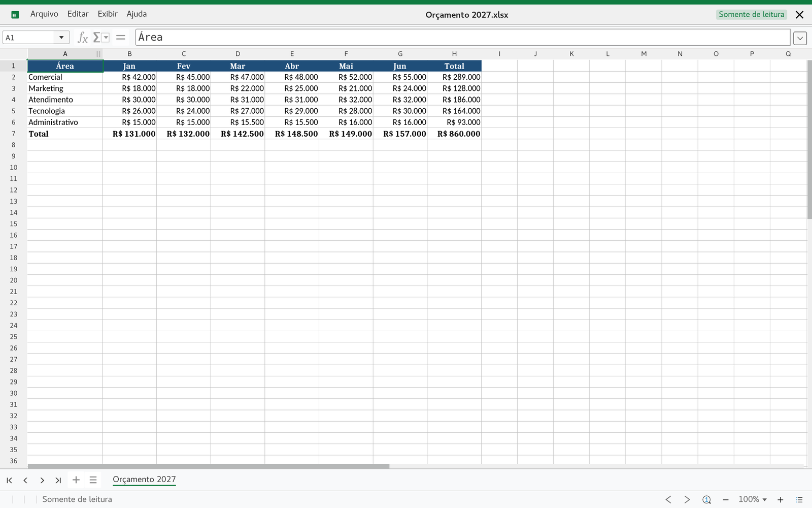Viewport: 812px width, 508px height.
Task: Go to the previous sheet tab
Action: click(x=25, y=480)
